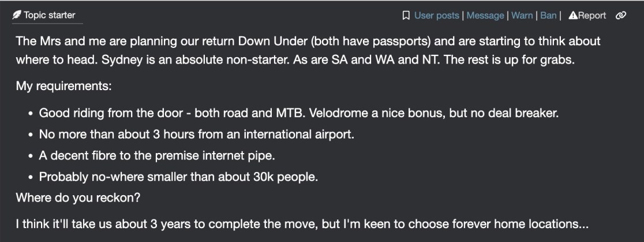Click the bookmark icon beside User posts
644x242 pixels.
pos(406,16)
